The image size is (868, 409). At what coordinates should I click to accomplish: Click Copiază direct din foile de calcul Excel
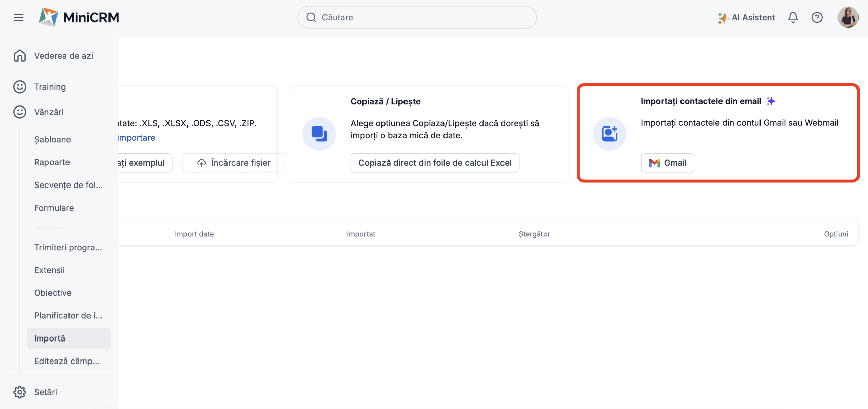[x=435, y=163]
